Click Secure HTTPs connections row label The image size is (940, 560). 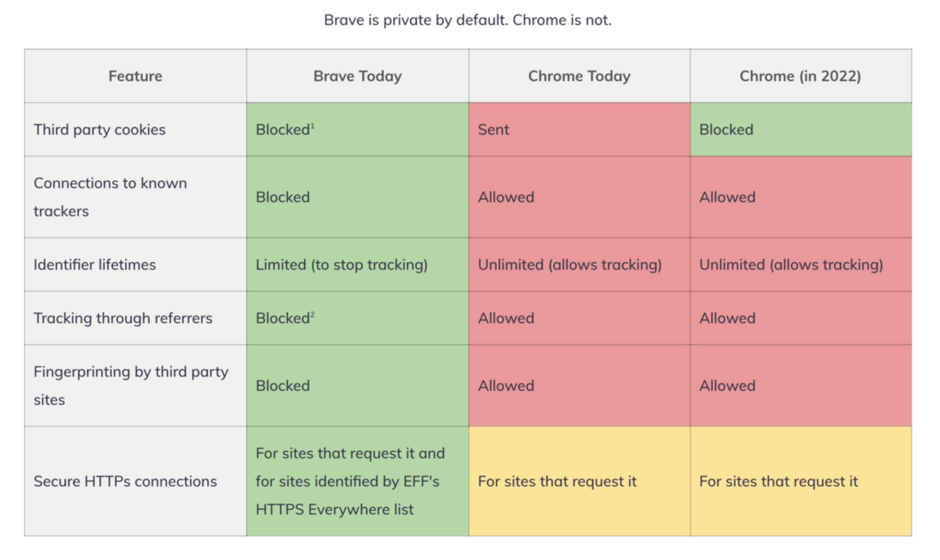point(125,481)
